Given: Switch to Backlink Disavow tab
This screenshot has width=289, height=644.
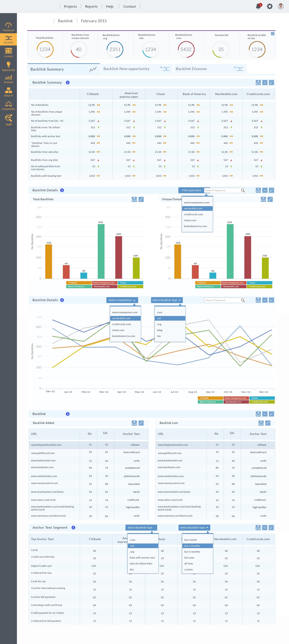Looking at the screenshot, I should (210, 69).
